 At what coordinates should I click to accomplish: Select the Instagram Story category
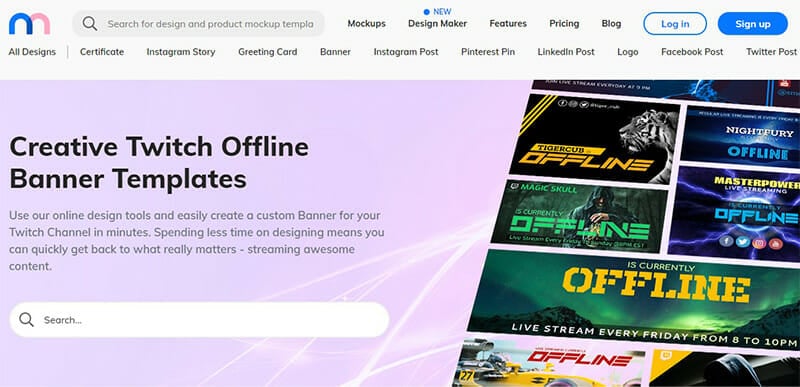pyautogui.click(x=181, y=51)
